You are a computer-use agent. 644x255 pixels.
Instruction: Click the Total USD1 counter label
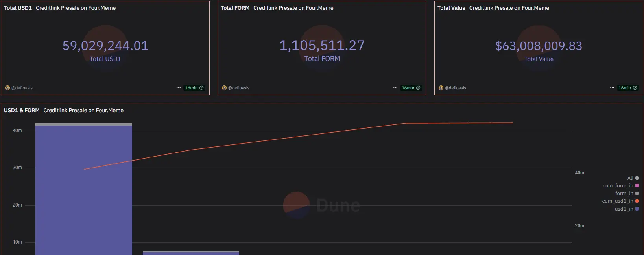point(105,59)
